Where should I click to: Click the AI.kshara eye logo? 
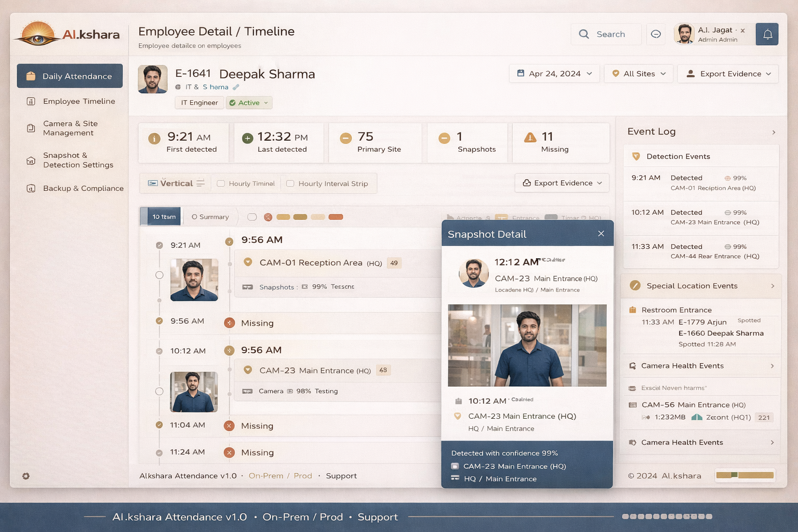37,34
